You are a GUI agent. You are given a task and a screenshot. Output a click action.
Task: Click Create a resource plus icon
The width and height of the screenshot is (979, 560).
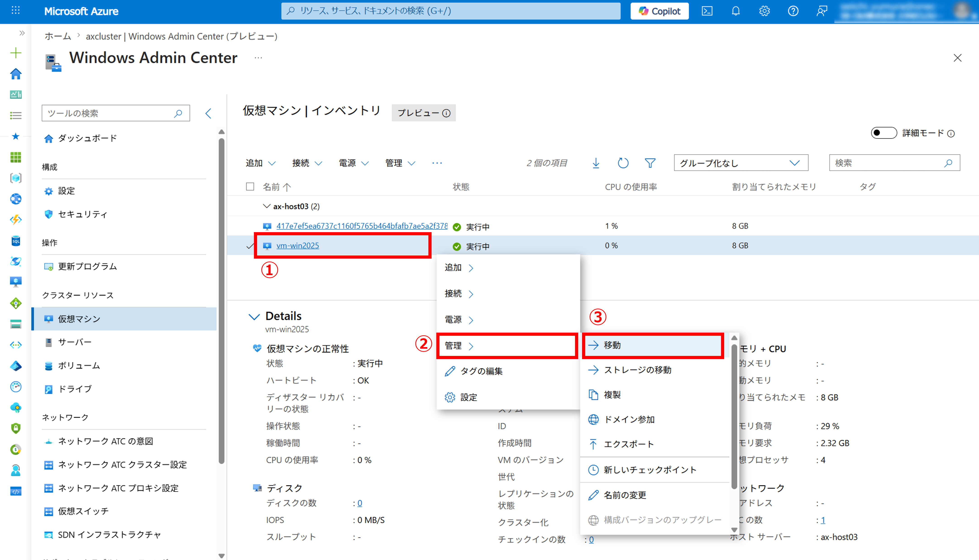point(16,53)
